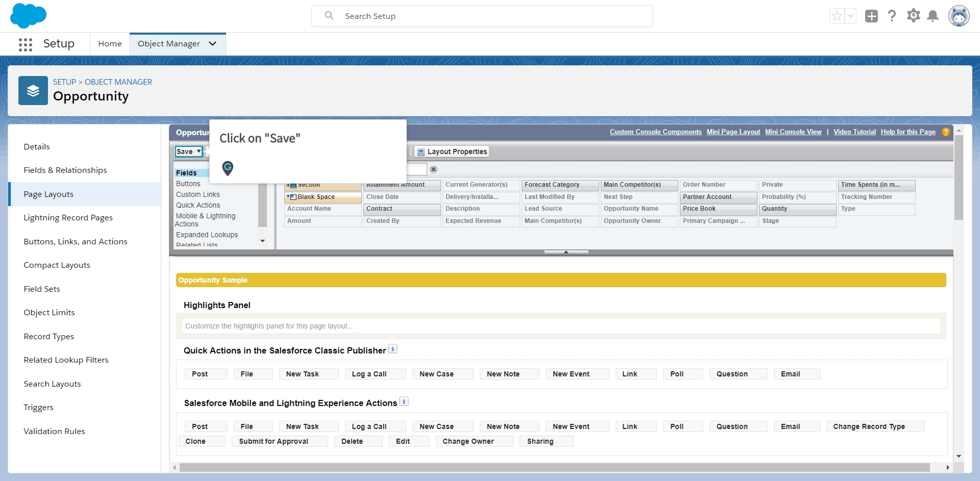Open Object Limits in sidebar
This screenshot has height=481, width=980.
point(49,313)
